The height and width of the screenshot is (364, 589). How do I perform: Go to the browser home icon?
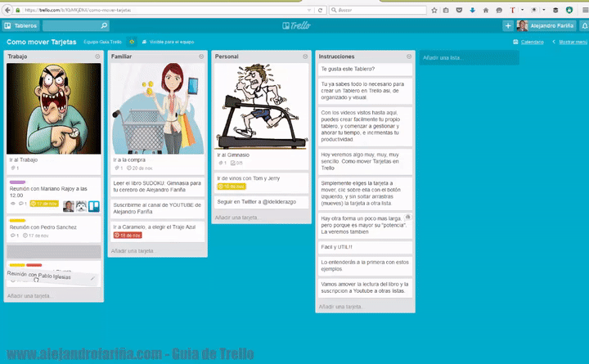[486, 10]
